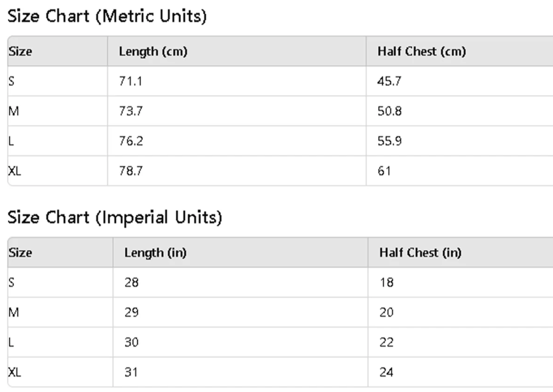Click the 50.8 half chest value

pos(389,111)
